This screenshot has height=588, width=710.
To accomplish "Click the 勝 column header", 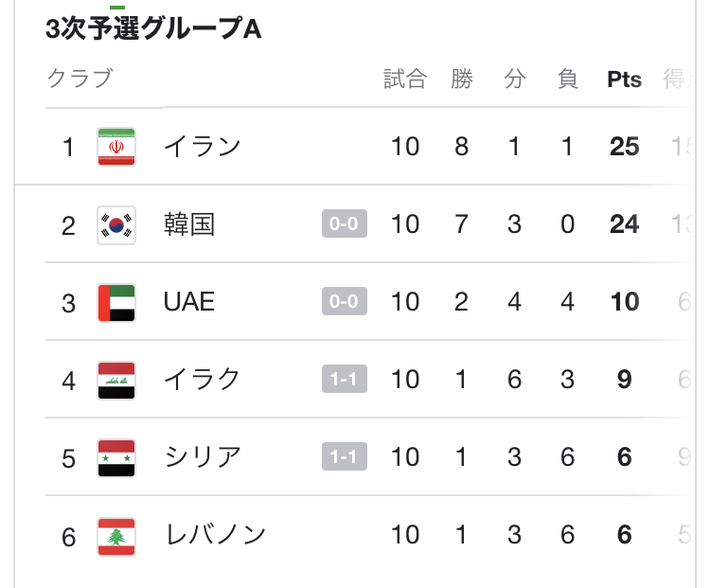I will 461,79.
